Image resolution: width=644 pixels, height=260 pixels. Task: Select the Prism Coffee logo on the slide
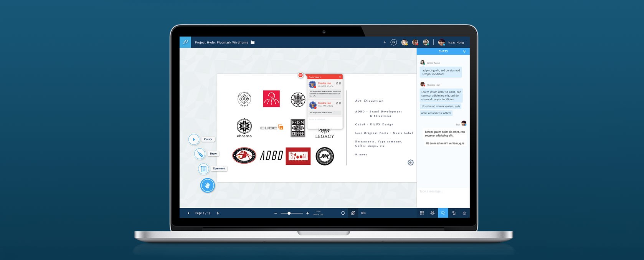[298, 128]
